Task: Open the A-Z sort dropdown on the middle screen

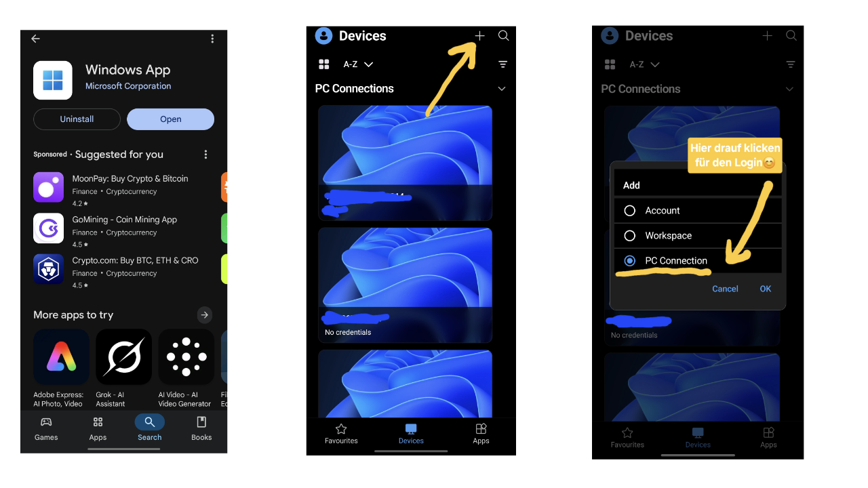Action: (359, 64)
